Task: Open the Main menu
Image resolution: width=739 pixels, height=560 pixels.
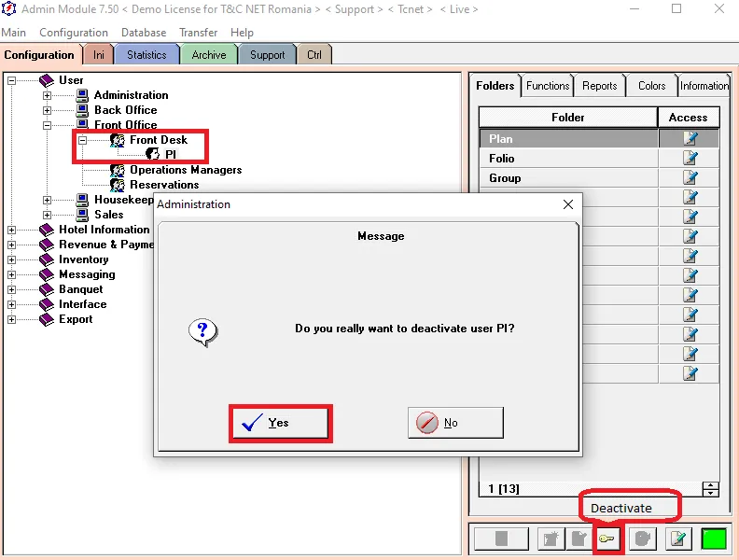Action: click(13, 33)
